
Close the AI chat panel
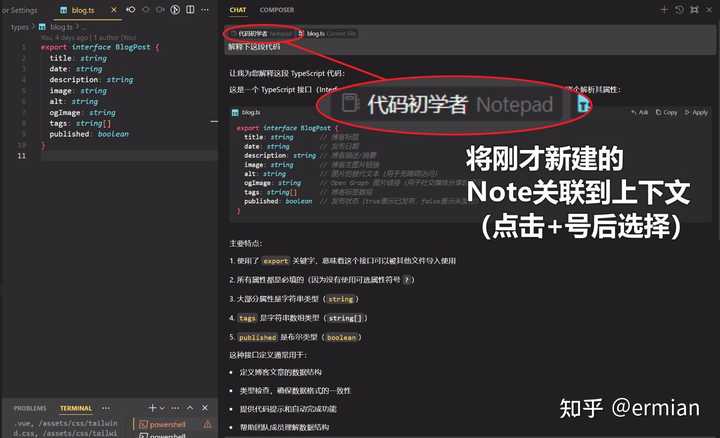click(709, 9)
